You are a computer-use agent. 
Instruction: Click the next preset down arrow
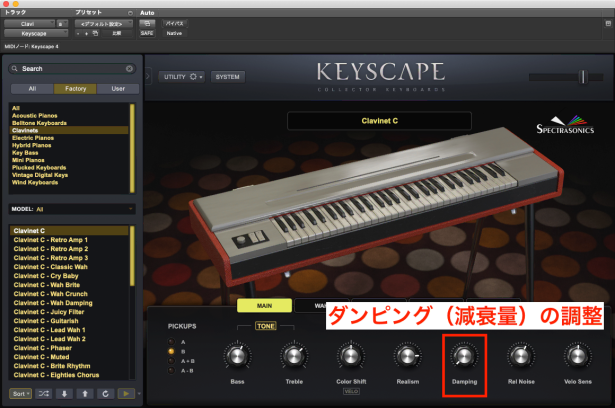64,393
